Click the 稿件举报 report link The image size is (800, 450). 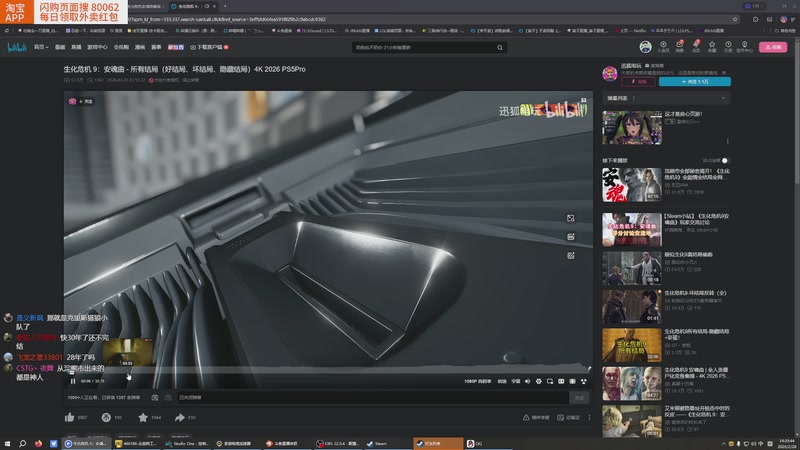(536, 417)
